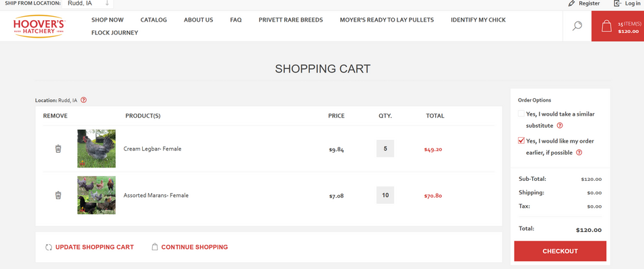Open the Shop Now menu

[108, 20]
